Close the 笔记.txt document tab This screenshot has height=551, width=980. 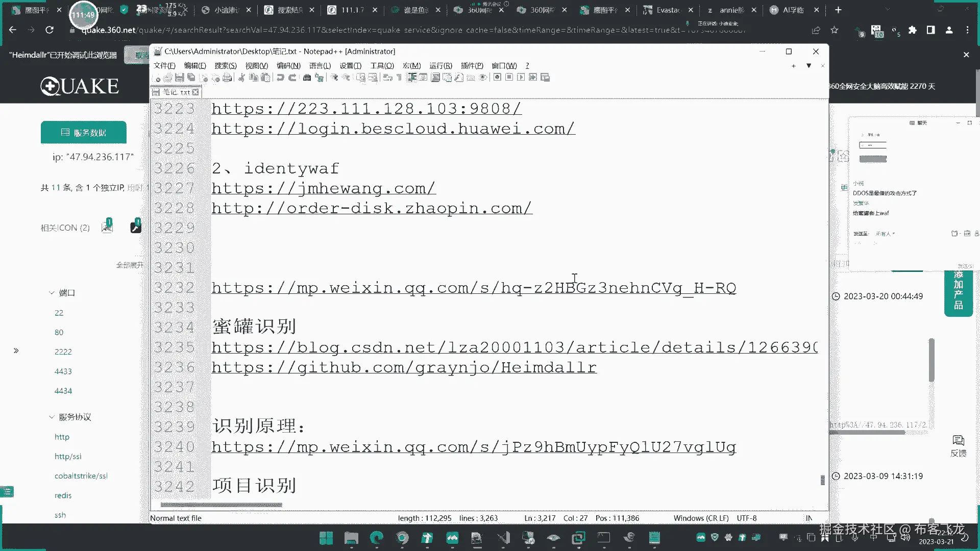tap(195, 92)
